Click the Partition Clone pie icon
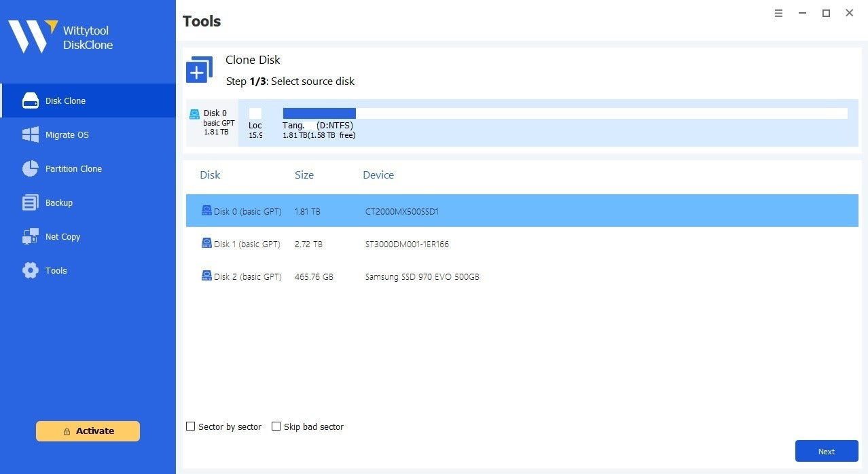868x474 pixels. click(31, 168)
